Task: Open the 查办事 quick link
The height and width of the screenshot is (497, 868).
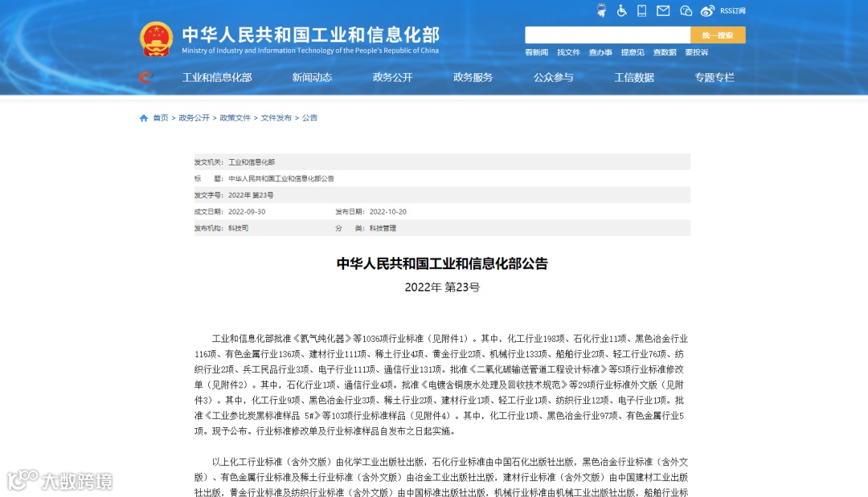Action: (600, 52)
